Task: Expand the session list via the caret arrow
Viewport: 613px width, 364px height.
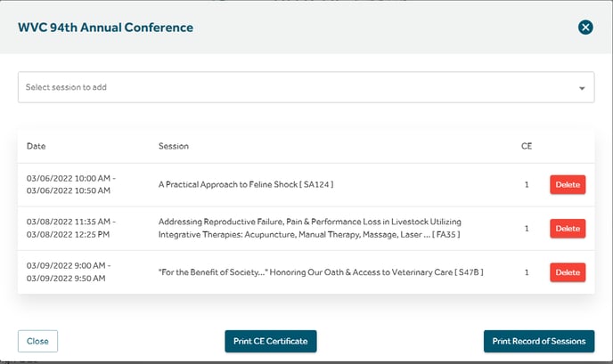Action: click(x=582, y=88)
